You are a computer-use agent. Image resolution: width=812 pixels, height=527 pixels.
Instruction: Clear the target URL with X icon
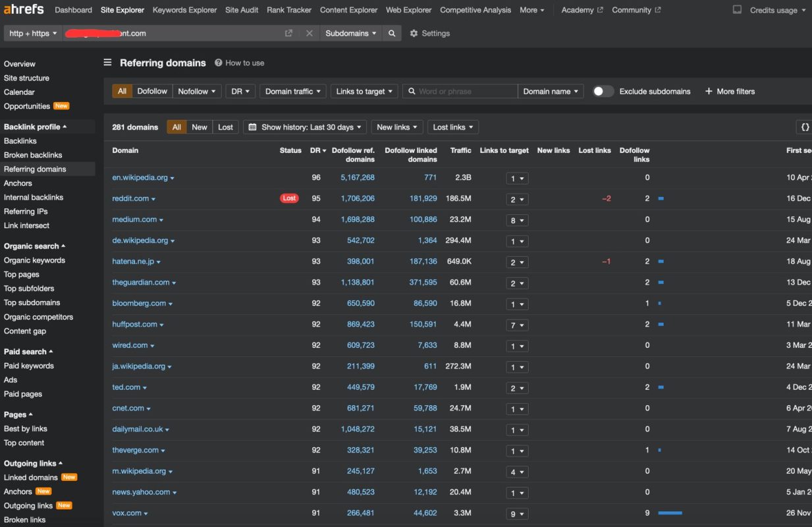[309, 34]
